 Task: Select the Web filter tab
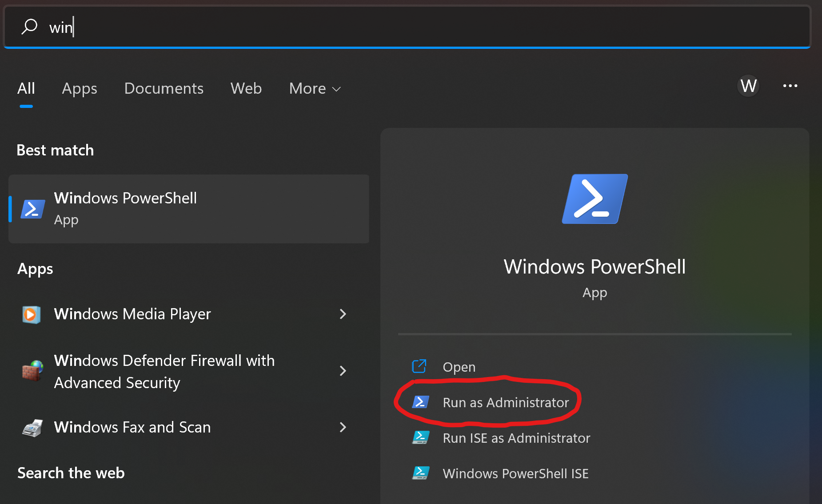tap(246, 89)
